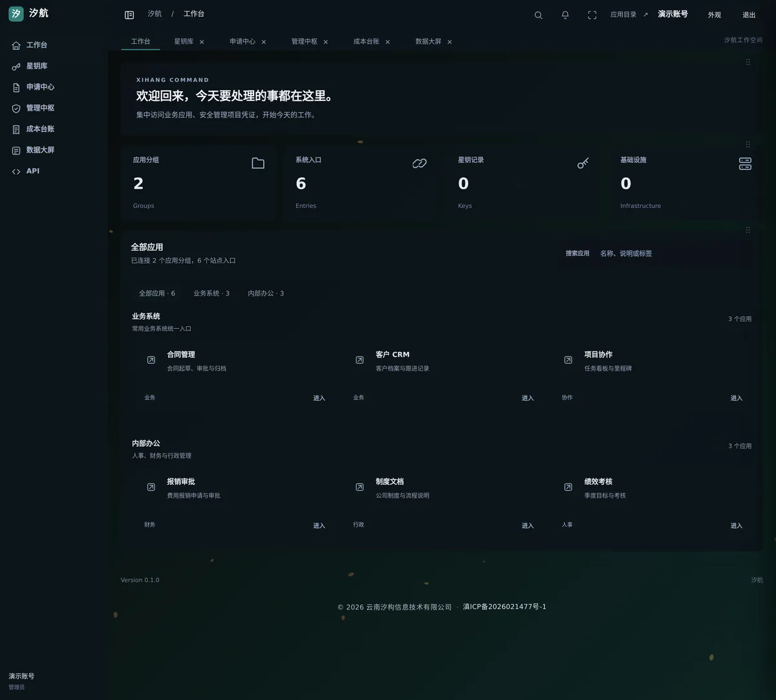Click the 财务 tag on 报销审批

pos(149,525)
